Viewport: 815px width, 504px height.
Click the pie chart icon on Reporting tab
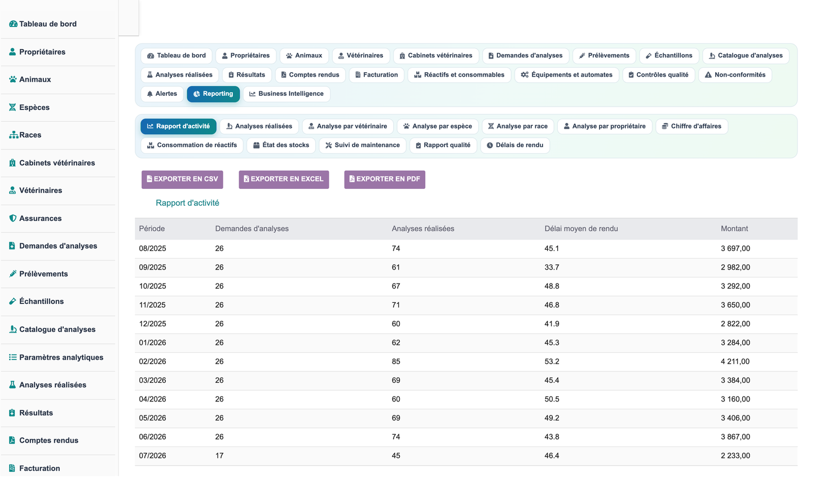pyautogui.click(x=197, y=94)
